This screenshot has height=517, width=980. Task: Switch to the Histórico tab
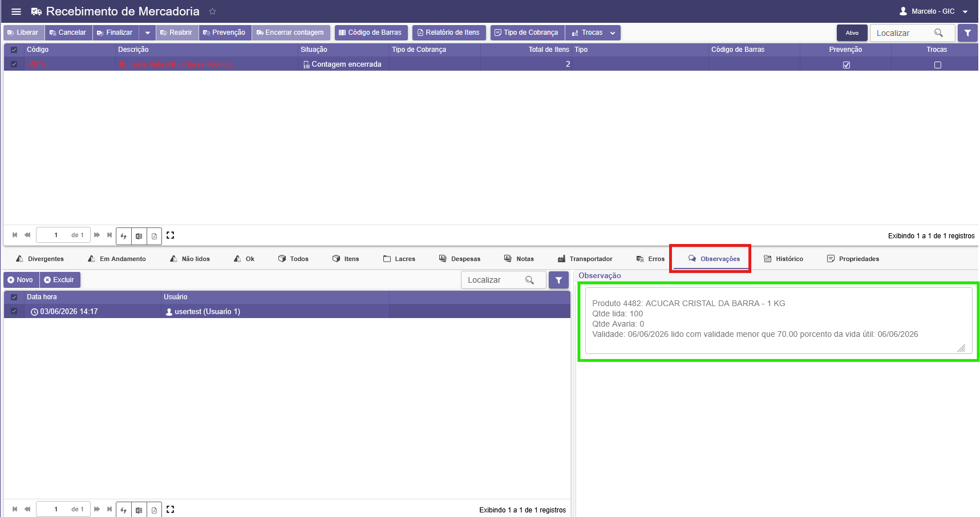(783, 259)
